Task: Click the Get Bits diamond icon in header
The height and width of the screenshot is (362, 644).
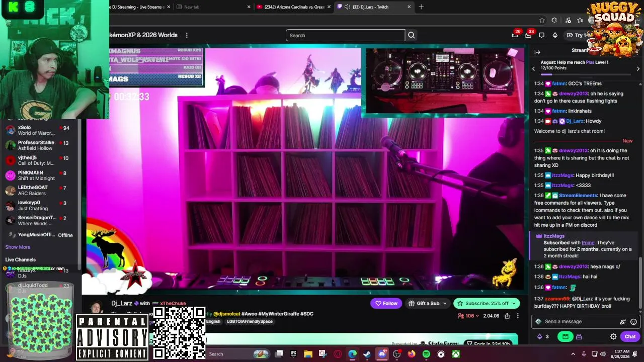Action: point(555,35)
